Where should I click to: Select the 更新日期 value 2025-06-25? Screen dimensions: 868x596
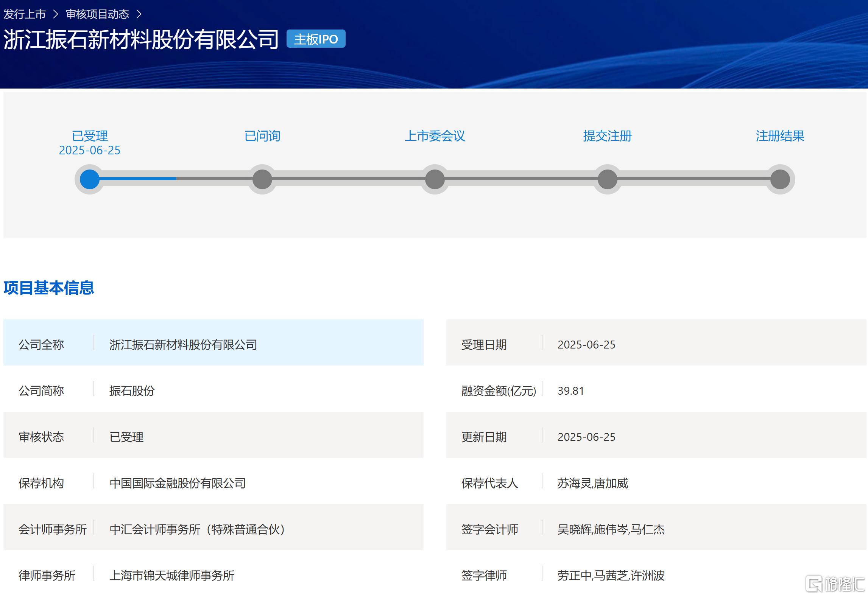click(586, 437)
